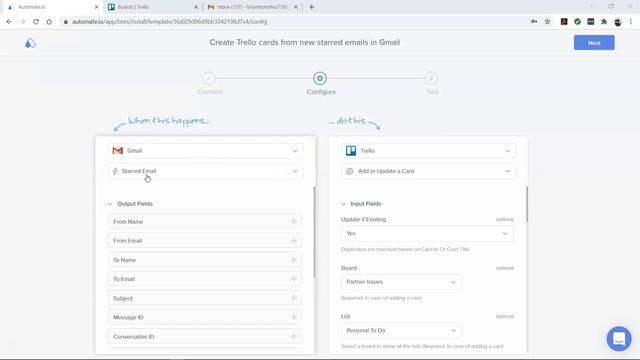
Task: Open the Trello app dropdown
Action: point(428,151)
